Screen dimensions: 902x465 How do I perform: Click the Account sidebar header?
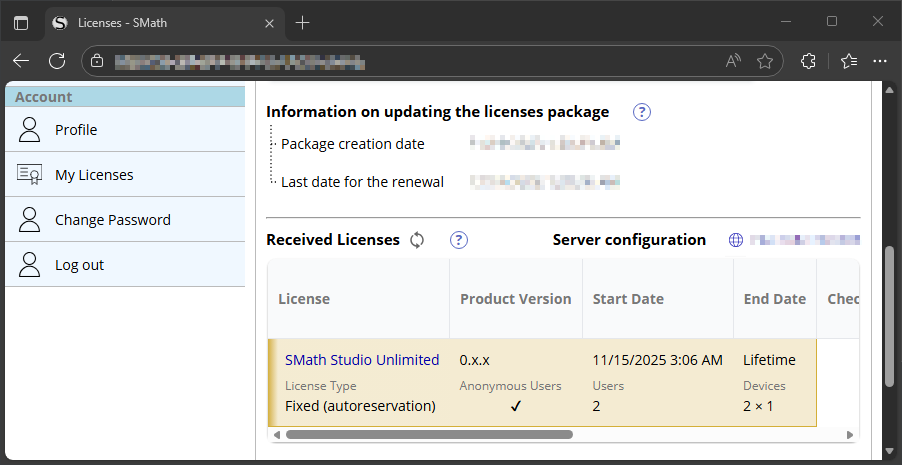(125, 97)
